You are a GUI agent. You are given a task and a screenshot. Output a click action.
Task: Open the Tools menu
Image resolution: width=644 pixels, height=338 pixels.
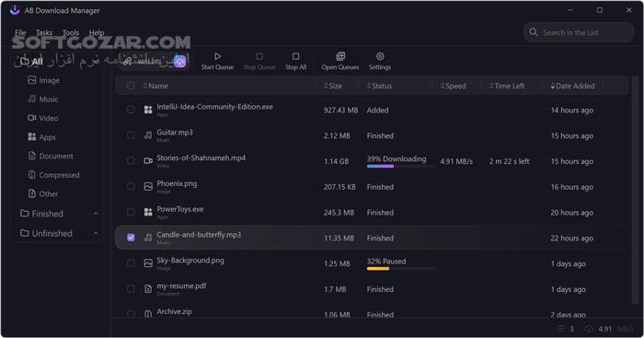coord(71,32)
